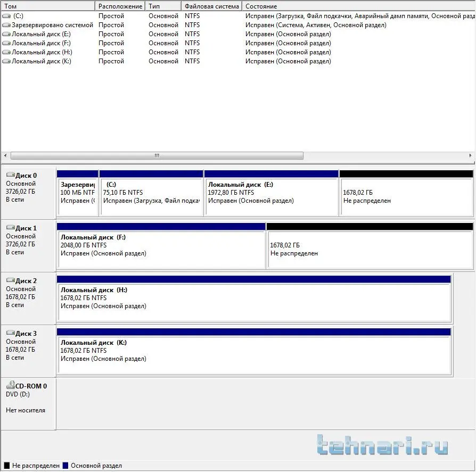
Task: Click the 'Не распределен' legend label
Action: 36,466
